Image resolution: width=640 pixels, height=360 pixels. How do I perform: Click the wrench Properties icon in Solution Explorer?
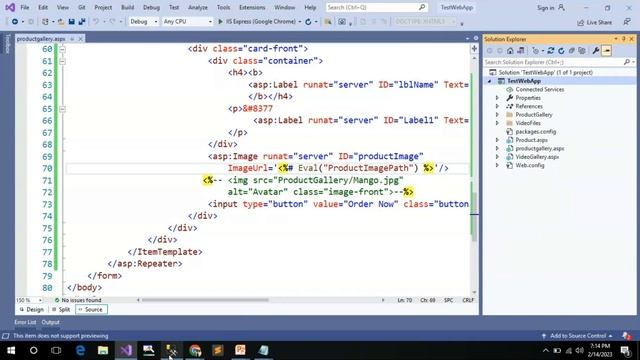click(x=596, y=51)
